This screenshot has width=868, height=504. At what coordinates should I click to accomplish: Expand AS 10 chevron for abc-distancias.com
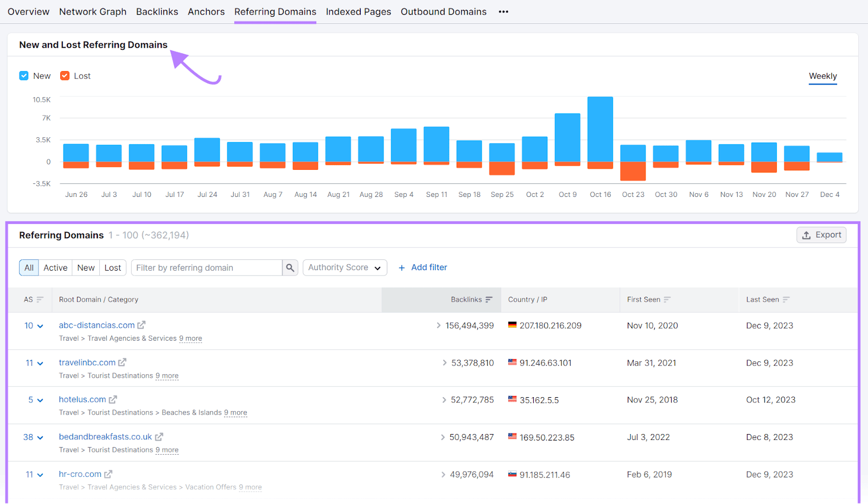point(40,326)
